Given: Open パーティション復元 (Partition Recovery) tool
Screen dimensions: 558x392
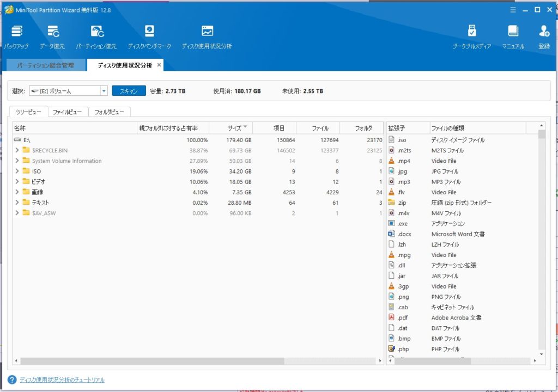Looking at the screenshot, I should [96, 36].
